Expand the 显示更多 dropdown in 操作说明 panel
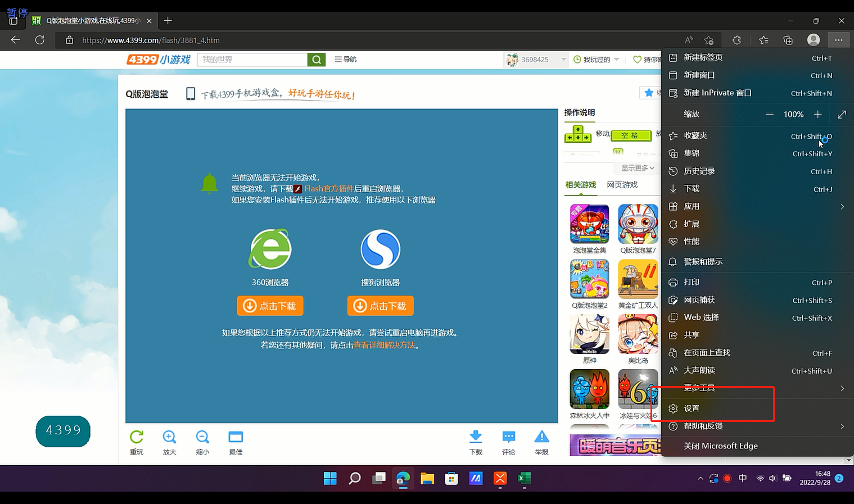 [636, 167]
